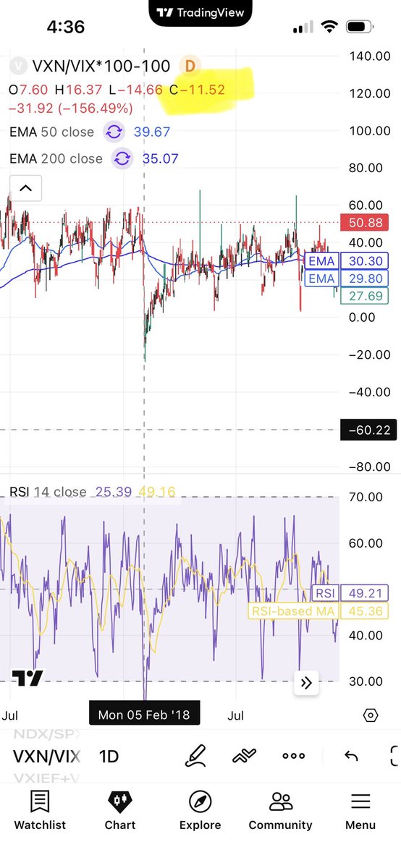The image size is (401, 868).
Task: Tap the EMA 200 refresh circular icon
Action: pyautogui.click(x=122, y=158)
